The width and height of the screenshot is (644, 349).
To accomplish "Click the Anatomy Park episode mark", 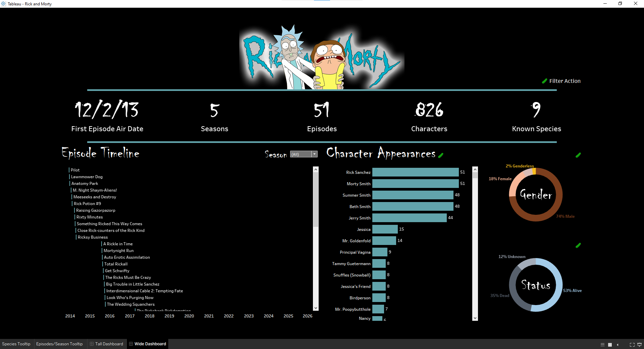I will pos(85,184).
